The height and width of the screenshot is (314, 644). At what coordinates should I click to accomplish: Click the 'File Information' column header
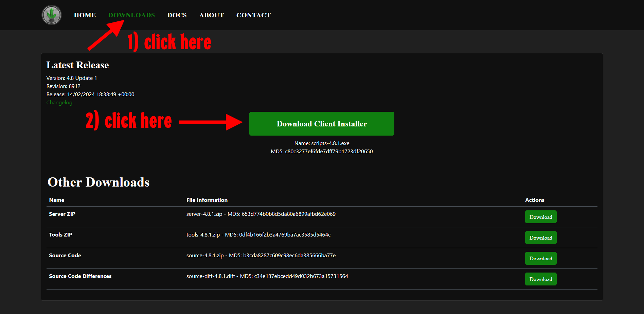tap(207, 200)
